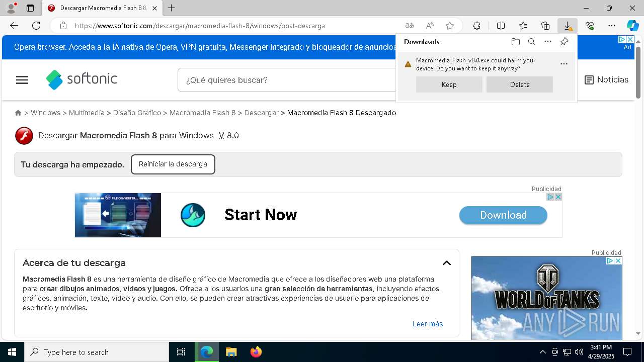Open the Extensions puzzle icon
The width and height of the screenshot is (644, 362).
pos(476,26)
